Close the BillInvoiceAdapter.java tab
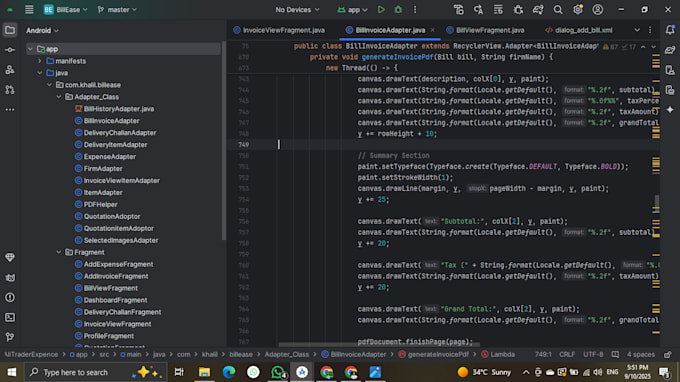 click(x=432, y=30)
